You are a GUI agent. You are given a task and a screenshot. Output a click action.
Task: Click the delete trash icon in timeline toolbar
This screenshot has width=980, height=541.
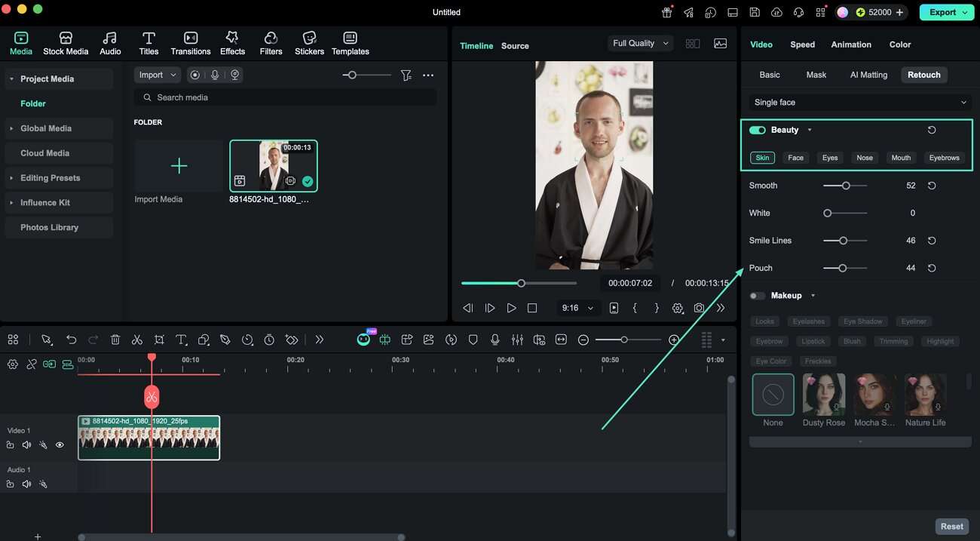115,340
